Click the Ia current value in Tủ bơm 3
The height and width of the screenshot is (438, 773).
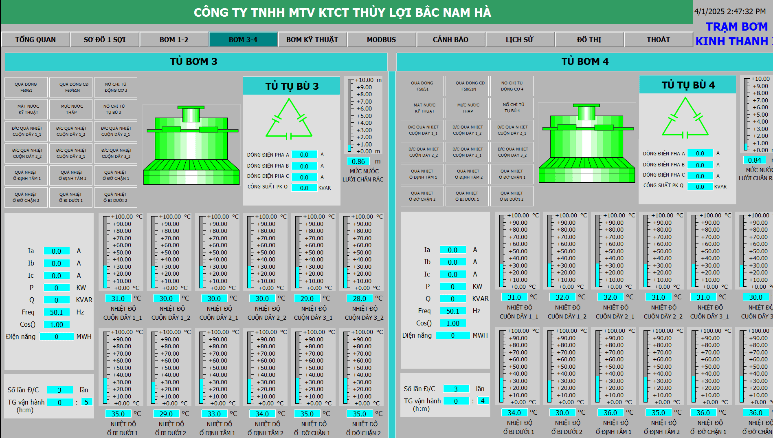pos(57,251)
